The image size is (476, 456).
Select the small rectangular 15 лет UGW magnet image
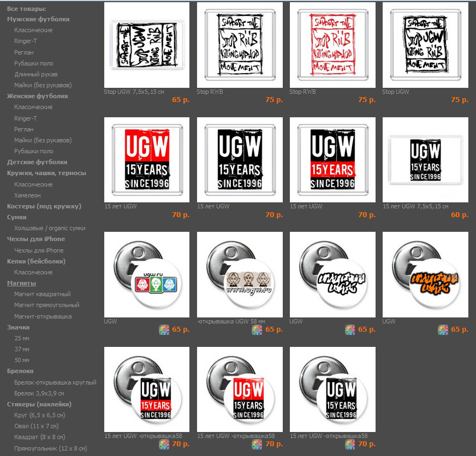pos(425,159)
